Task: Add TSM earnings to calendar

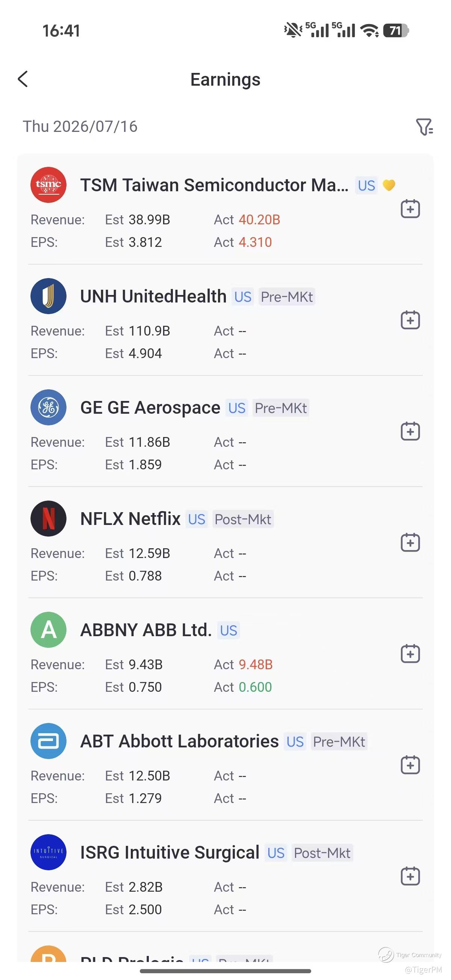Action: click(410, 209)
